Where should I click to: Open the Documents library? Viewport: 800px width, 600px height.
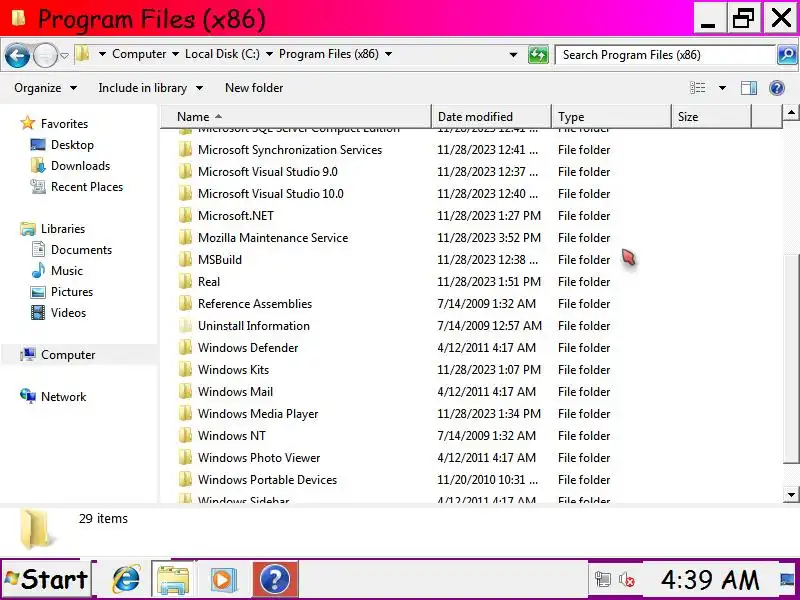(x=81, y=249)
